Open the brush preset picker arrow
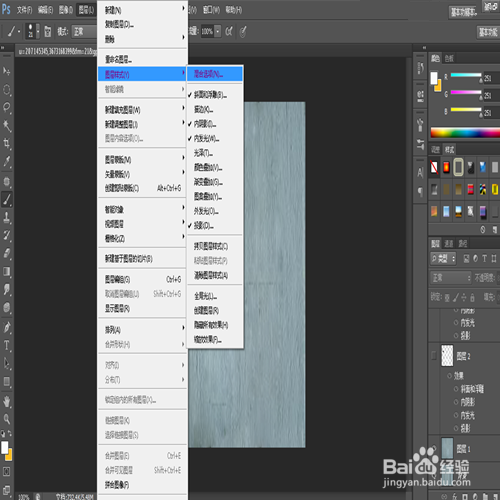Image resolution: width=500 pixels, height=500 pixels. coord(38,31)
